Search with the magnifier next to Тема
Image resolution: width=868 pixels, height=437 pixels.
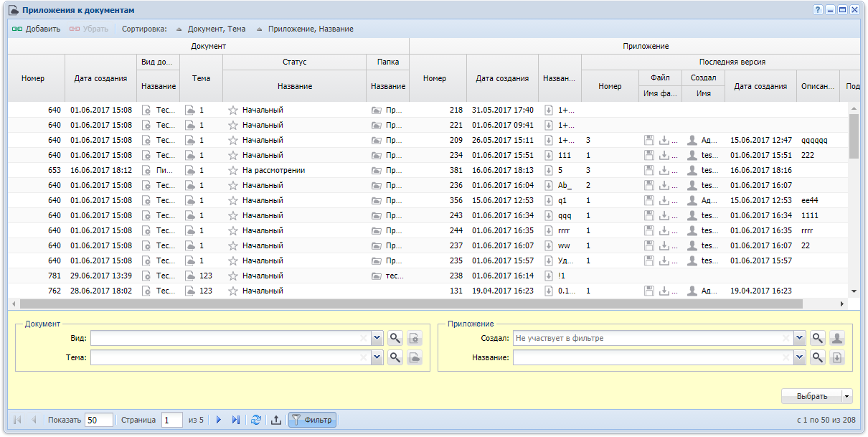(395, 357)
